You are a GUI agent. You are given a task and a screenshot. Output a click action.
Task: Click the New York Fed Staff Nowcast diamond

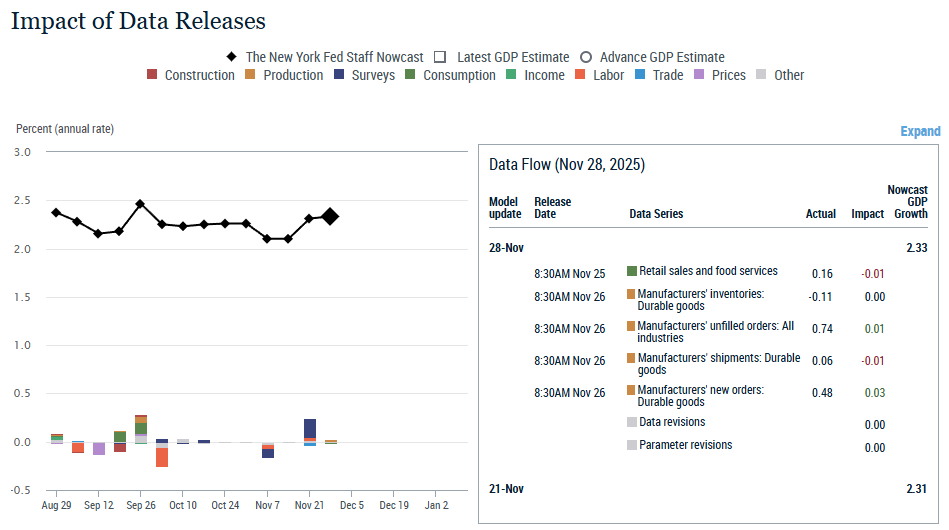[x=232, y=57]
